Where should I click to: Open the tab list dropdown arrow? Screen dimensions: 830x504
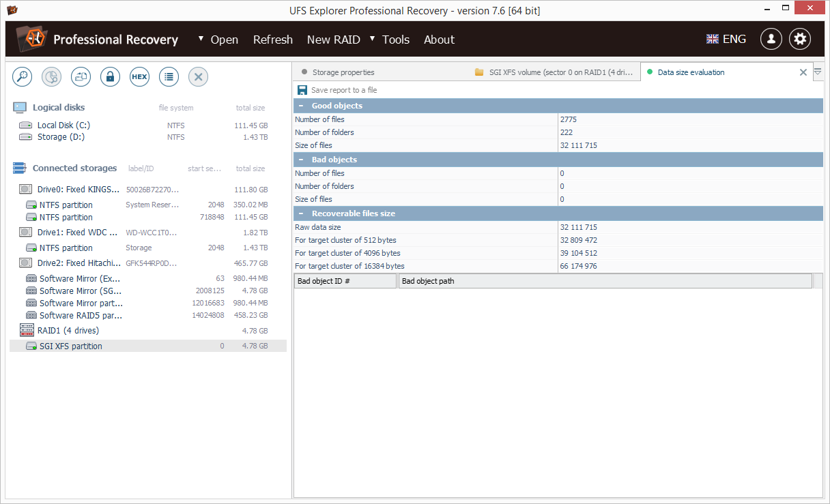[818, 72]
